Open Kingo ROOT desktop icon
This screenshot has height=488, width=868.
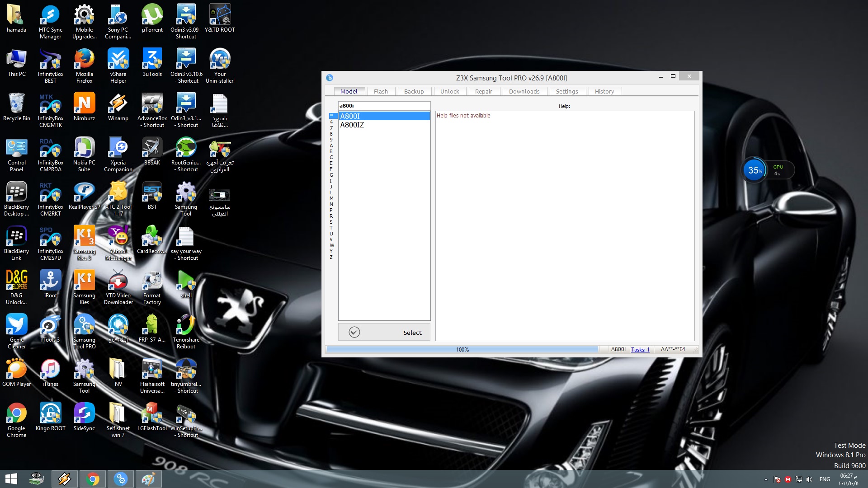coord(50,417)
